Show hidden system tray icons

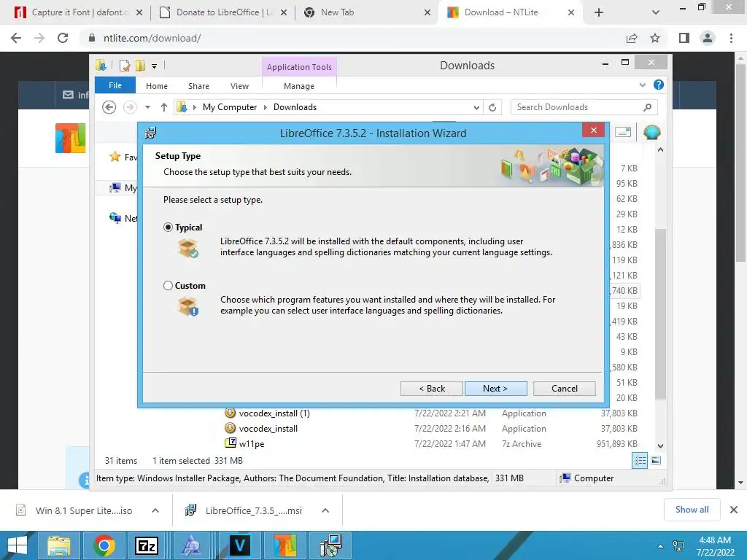coord(660,546)
